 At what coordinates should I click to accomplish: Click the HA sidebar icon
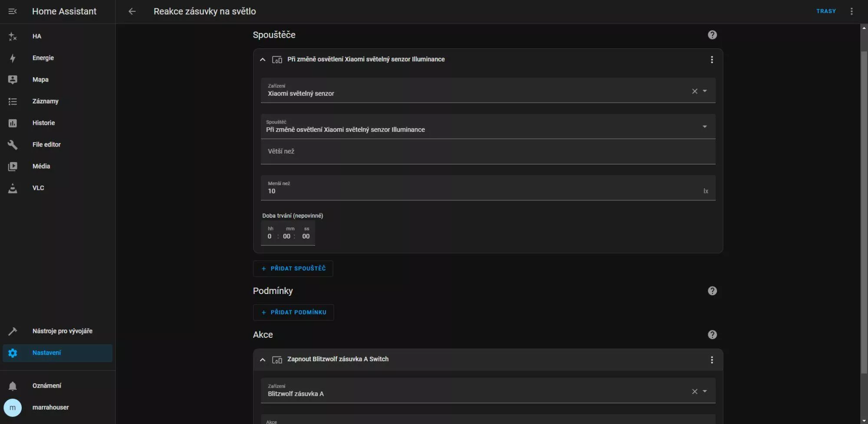[13, 36]
